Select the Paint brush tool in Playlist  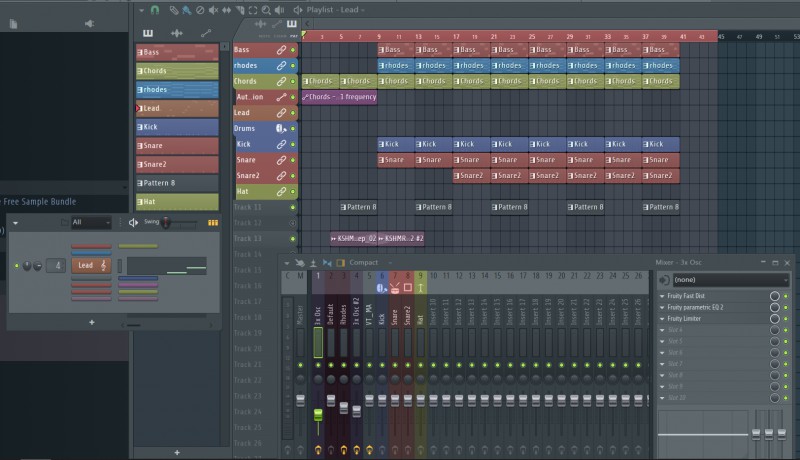[x=187, y=10]
